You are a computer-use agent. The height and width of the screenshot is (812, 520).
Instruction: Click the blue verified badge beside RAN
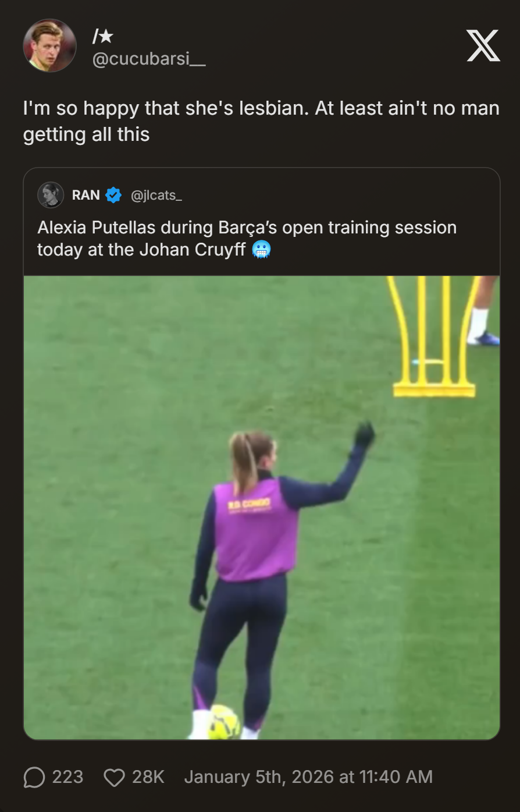[x=113, y=195]
